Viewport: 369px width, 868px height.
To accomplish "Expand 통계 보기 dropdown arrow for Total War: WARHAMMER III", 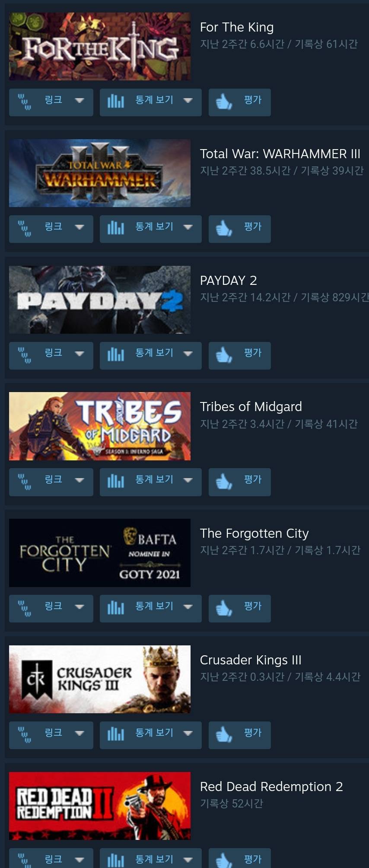I will point(188,227).
